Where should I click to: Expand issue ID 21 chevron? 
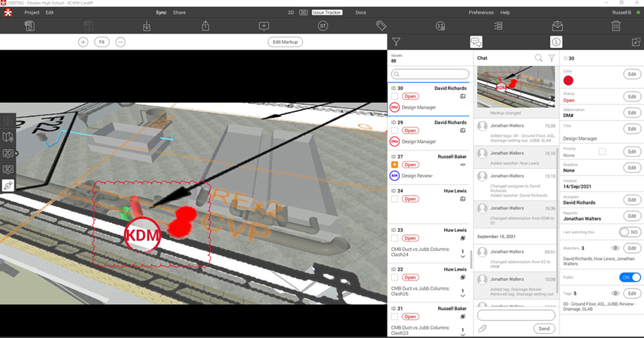click(463, 333)
